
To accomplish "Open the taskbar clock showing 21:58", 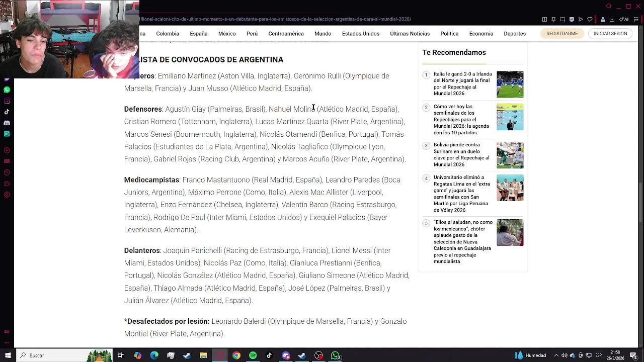I will click(x=615, y=355).
